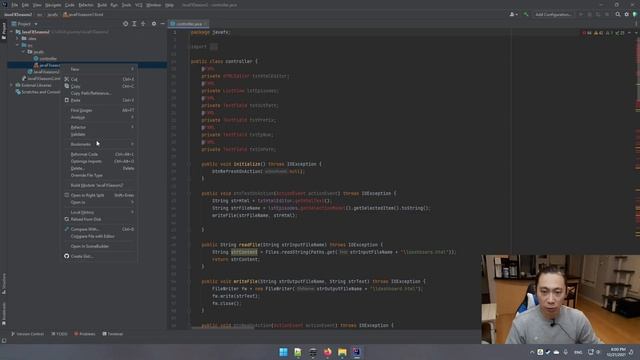Open the File menu
Screen dimensions: 640x360
[15, 5]
